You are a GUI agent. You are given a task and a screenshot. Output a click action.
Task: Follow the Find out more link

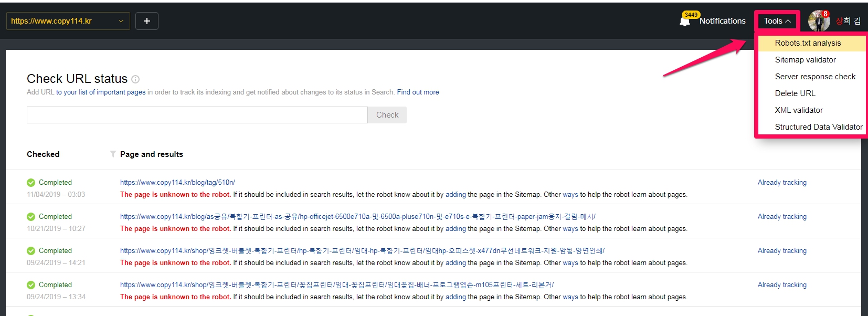click(x=418, y=92)
